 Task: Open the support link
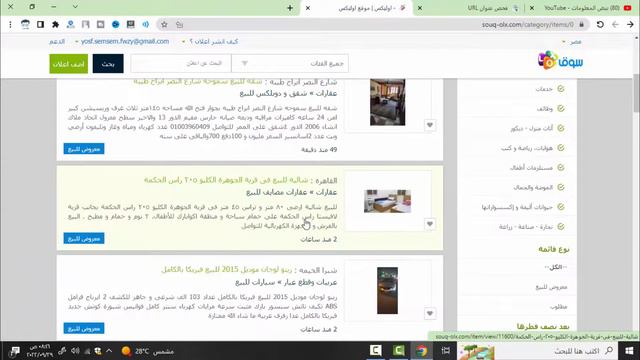57,42
